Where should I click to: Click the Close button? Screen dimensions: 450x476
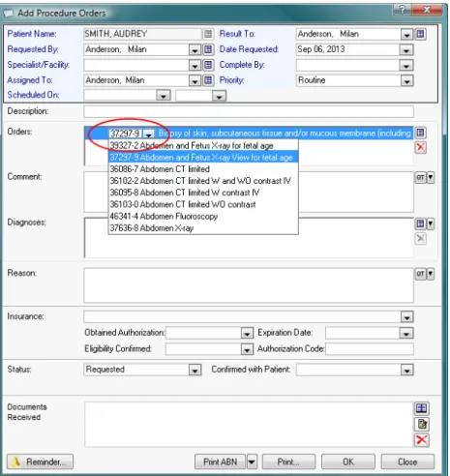tap(407, 461)
